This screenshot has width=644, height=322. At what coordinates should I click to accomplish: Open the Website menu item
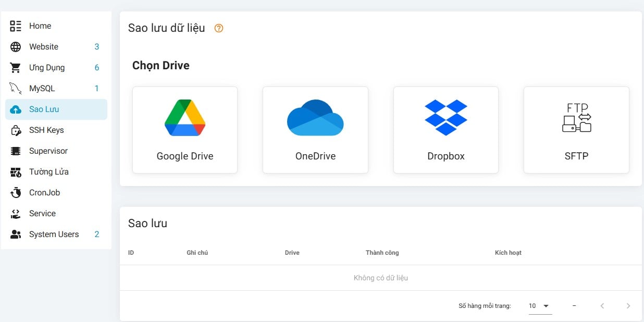56,47
